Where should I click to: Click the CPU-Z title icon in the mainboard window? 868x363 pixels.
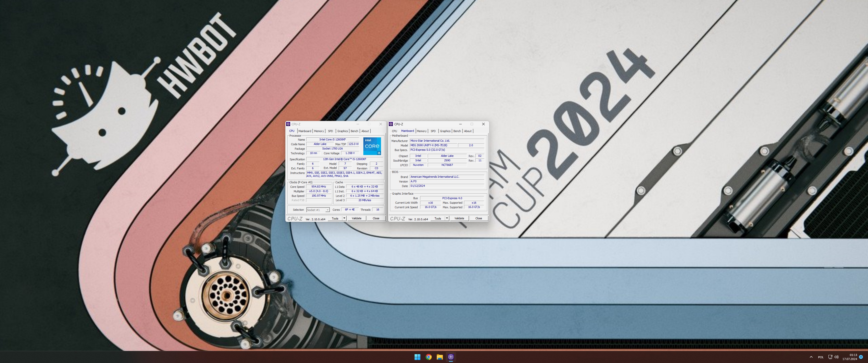391,124
